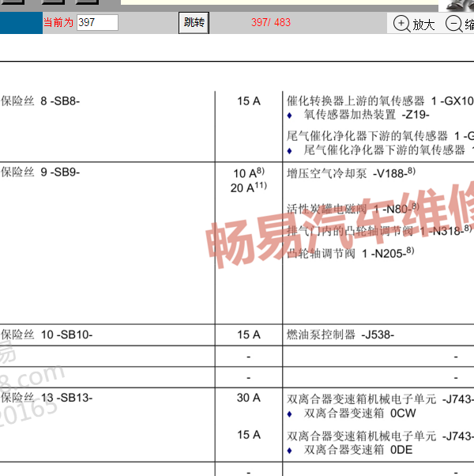Select the row label 保险丝 8 -SB8-
This screenshot has width=474, height=476.
coord(40,101)
